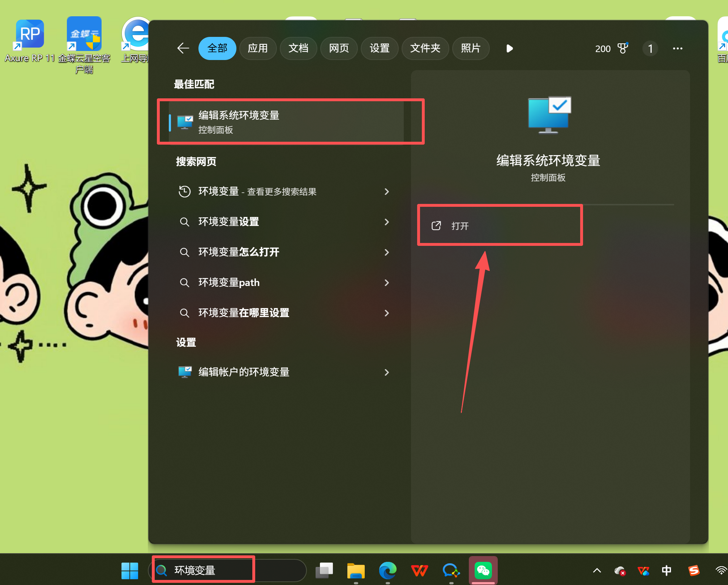The image size is (728, 585).
Task: Switch to the 设置 filter tab
Action: pyautogui.click(x=379, y=48)
